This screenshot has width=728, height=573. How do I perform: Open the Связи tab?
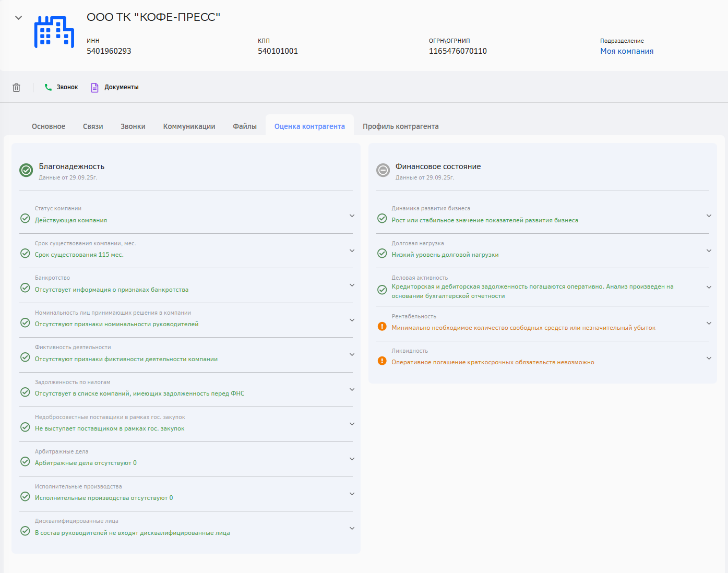(93, 126)
